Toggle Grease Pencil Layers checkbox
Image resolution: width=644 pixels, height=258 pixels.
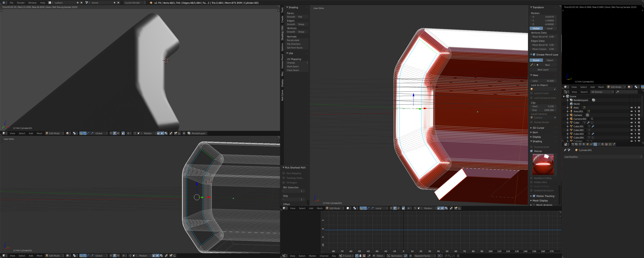tap(534, 55)
